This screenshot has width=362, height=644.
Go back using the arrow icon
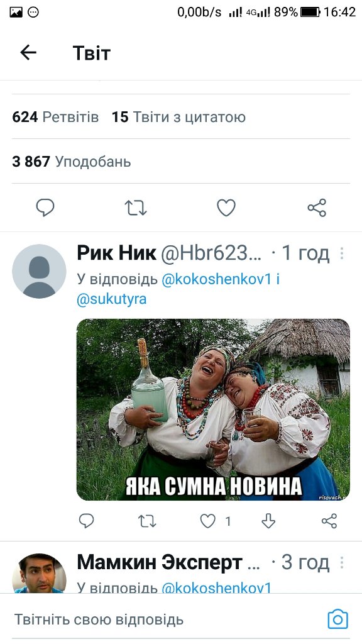click(28, 53)
